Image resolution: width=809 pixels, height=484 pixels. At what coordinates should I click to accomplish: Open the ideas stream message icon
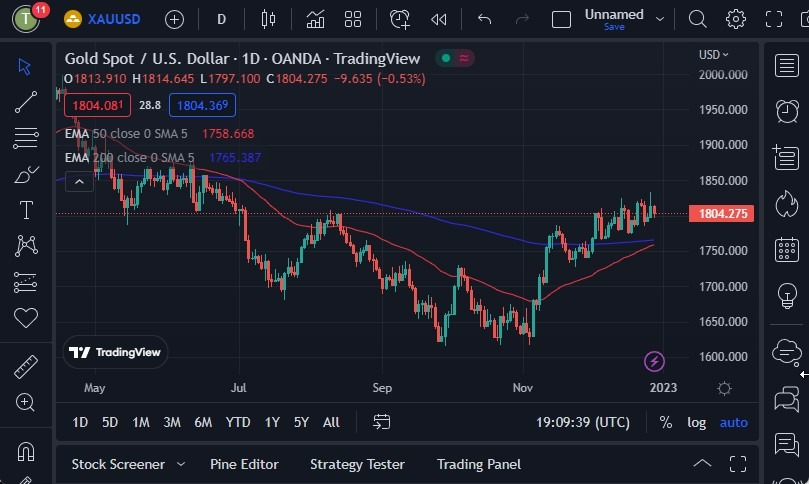(x=787, y=445)
